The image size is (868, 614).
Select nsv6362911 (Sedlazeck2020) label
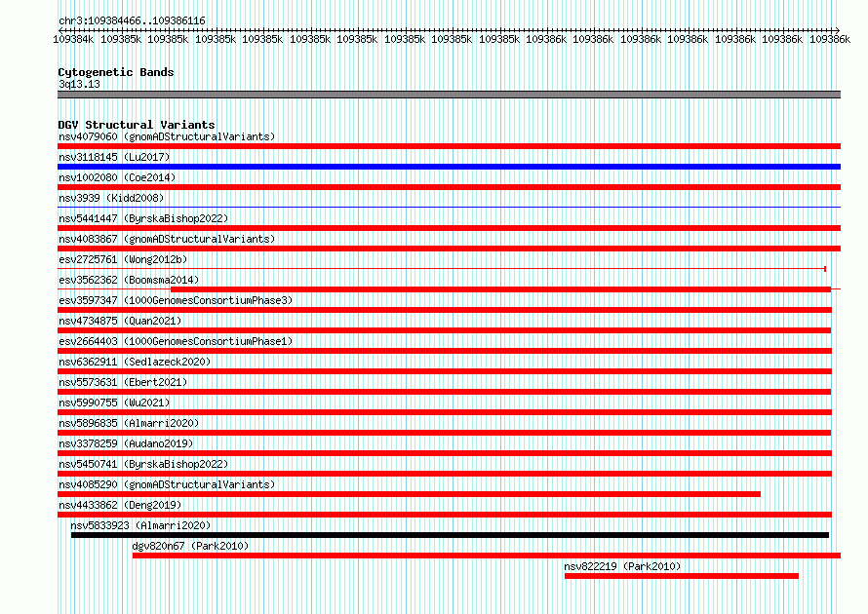pyautogui.click(x=135, y=362)
